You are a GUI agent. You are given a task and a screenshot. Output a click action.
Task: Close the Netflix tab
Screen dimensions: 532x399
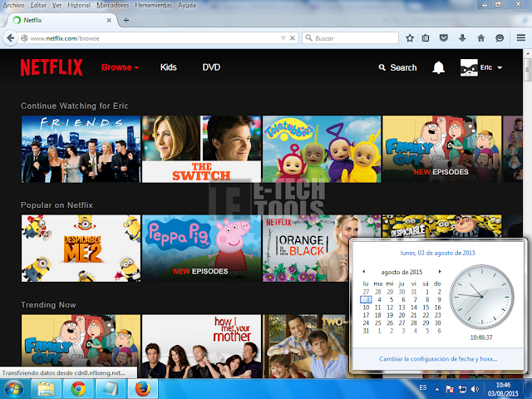109,20
